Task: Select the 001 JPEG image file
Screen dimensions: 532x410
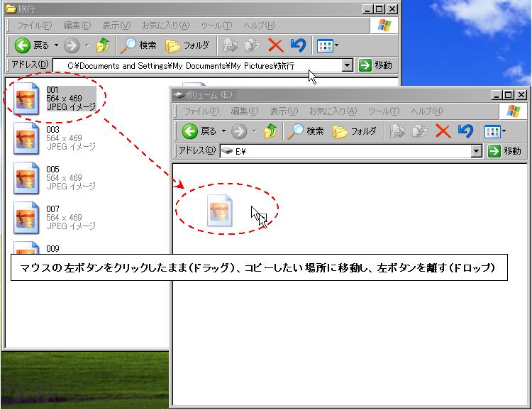Action: click(x=55, y=99)
